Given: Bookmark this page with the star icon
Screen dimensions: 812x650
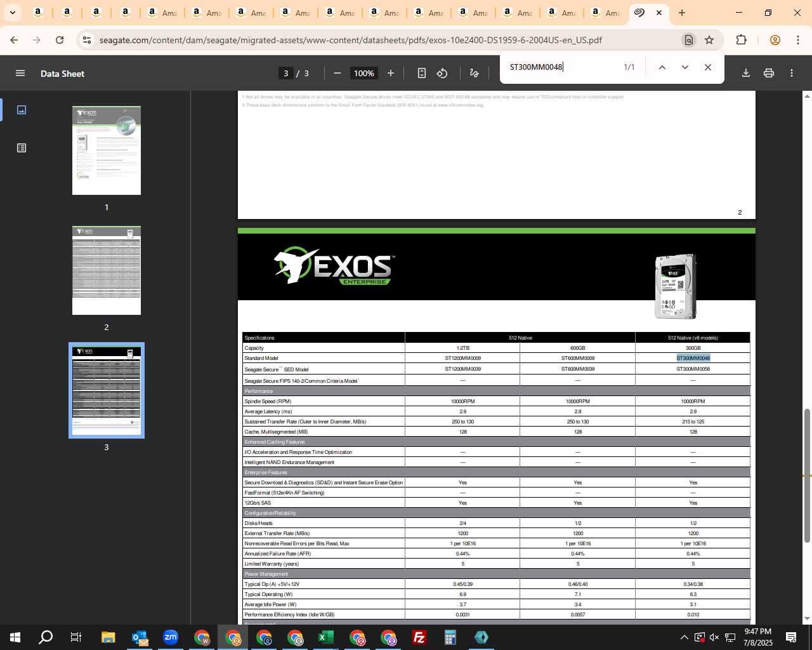Looking at the screenshot, I should (x=709, y=40).
